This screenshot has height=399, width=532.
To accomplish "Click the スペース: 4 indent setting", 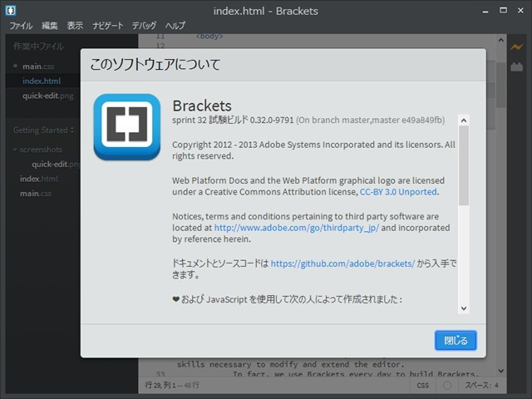I will pyautogui.click(x=482, y=385).
